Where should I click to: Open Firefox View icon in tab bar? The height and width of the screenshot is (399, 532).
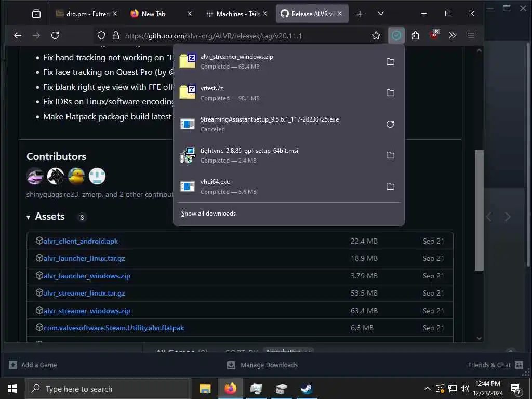point(36,14)
